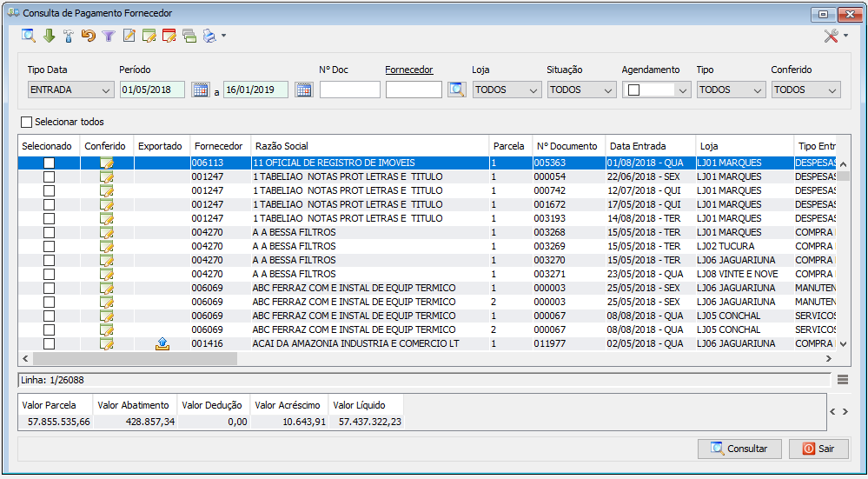Click the purple funnel filter icon
Viewport: 868px width, 479px height.
109,36
